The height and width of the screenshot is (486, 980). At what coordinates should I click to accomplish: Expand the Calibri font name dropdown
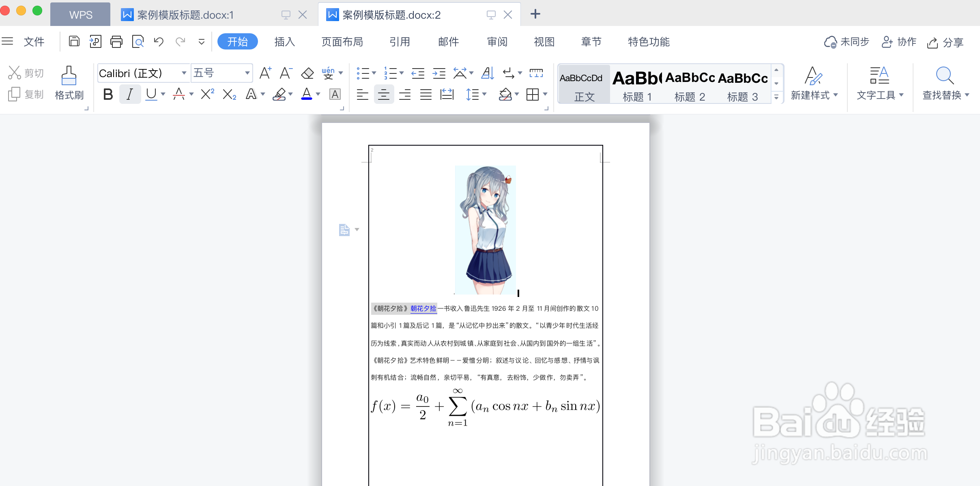point(184,73)
